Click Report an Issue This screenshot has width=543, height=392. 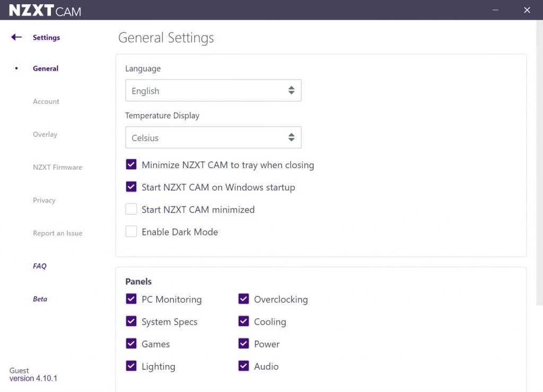click(x=57, y=233)
